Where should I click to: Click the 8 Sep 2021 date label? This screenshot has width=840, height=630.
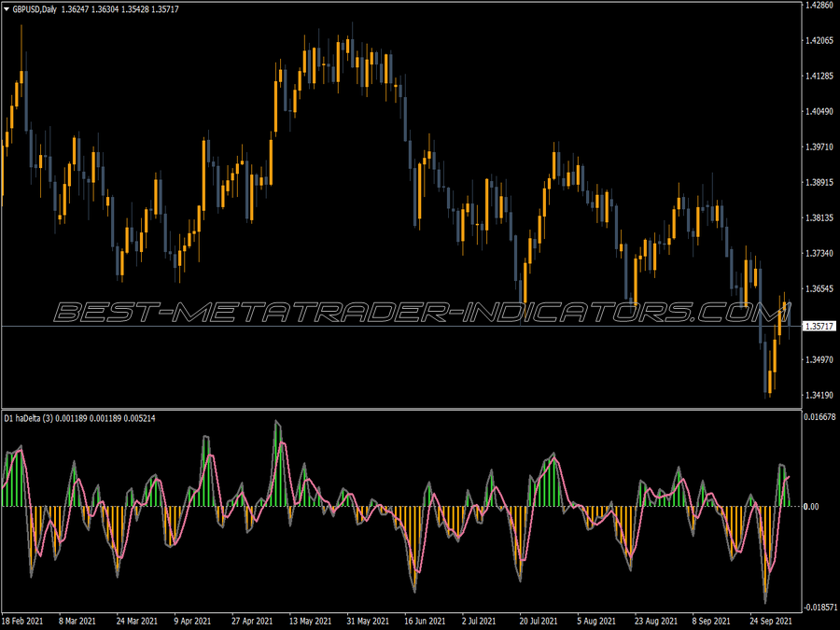pos(711,622)
